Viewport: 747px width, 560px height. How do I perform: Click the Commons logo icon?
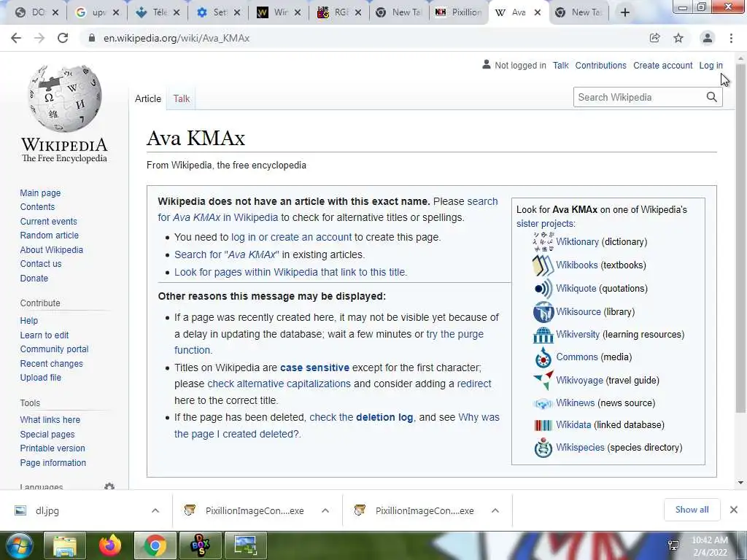tap(543, 357)
